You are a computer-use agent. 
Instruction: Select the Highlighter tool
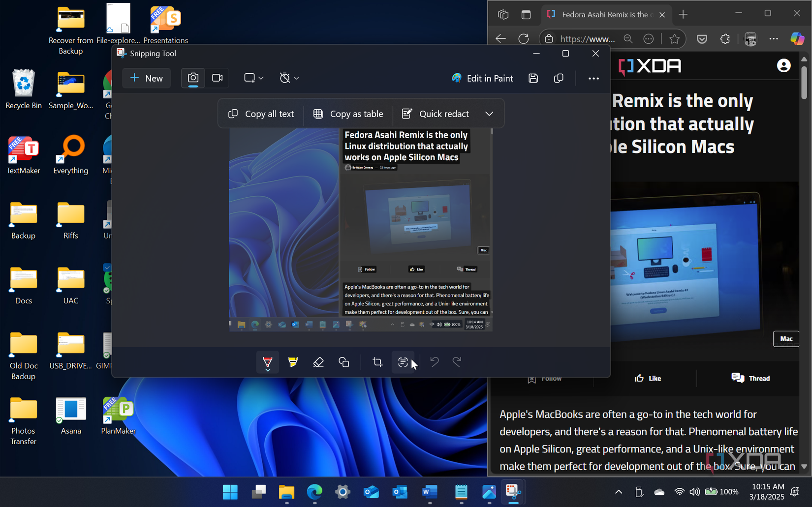(x=293, y=362)
